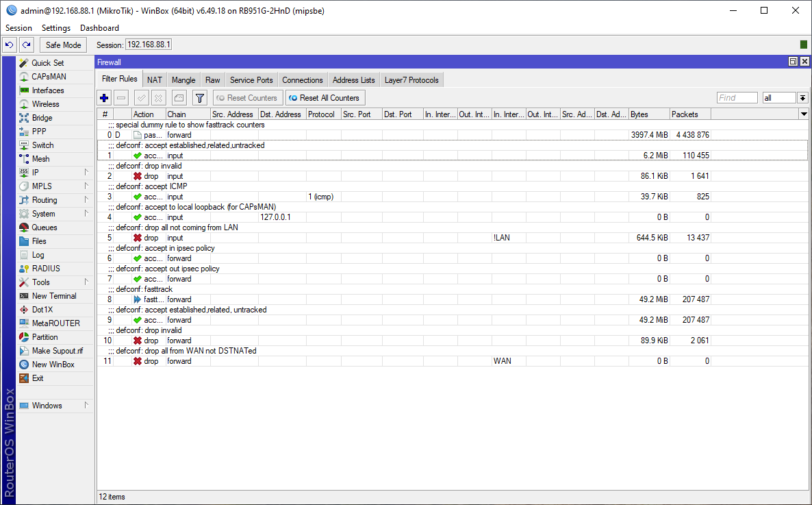This screenshot has width=812, height=505.
Task: Click the disable rule X toolbar icon
Action: (x=158, y=98)
